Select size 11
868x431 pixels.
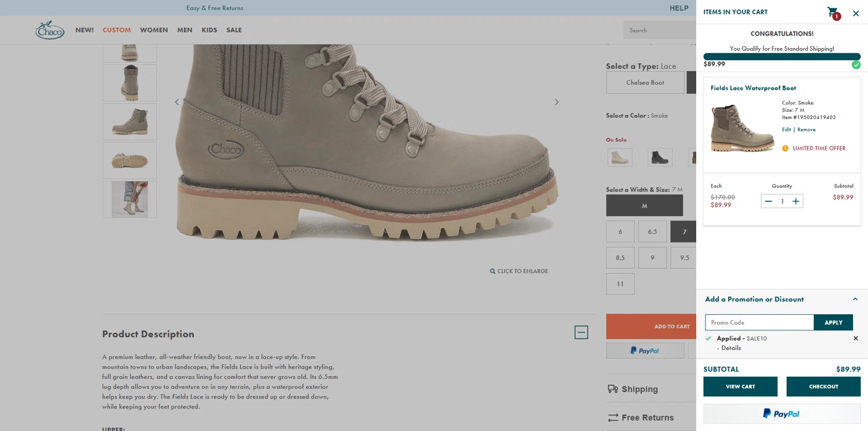point(620,284)
